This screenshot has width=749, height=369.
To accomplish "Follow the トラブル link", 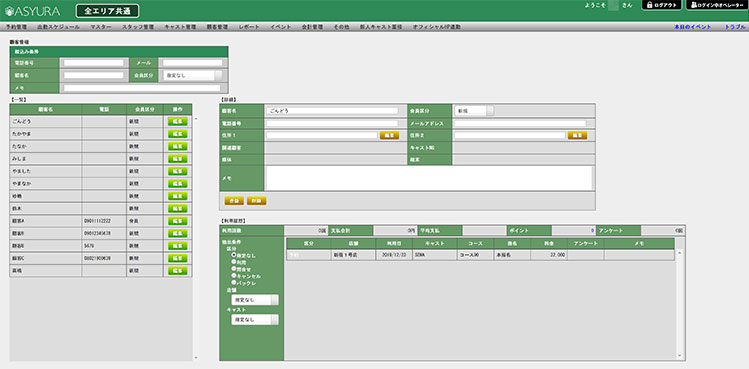I will (735, 27).
